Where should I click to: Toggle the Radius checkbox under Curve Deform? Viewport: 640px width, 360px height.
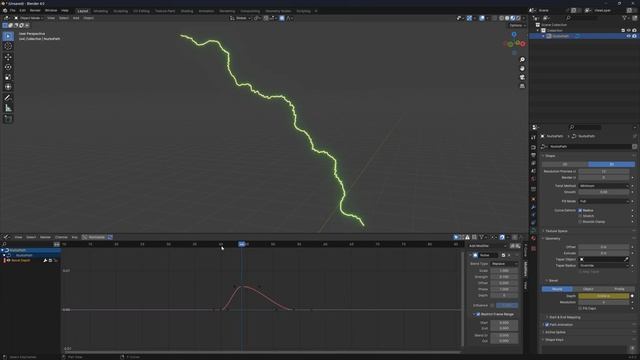580,210
